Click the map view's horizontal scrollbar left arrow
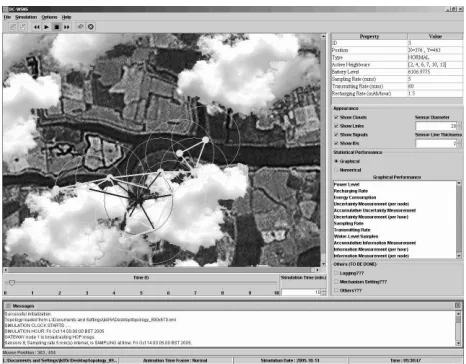Image resolution: width=466 pixels, height=364 pixels. click(x=5, y=270)
